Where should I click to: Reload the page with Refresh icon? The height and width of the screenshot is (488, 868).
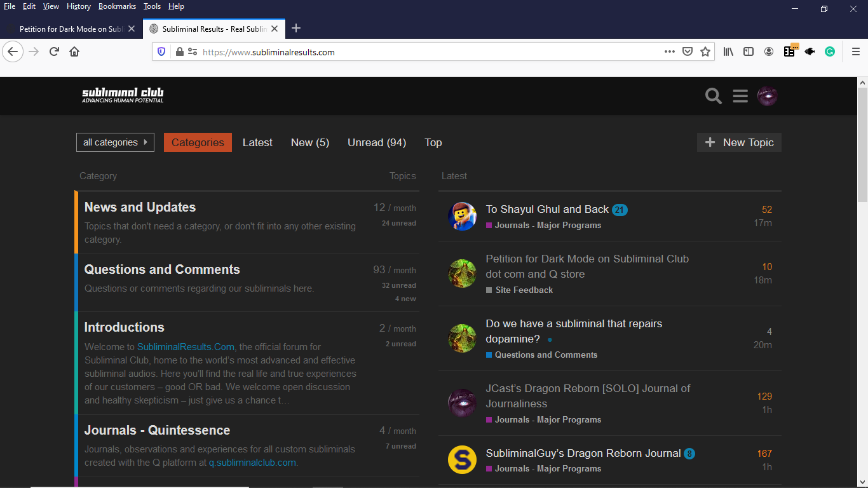pos(54,51)
